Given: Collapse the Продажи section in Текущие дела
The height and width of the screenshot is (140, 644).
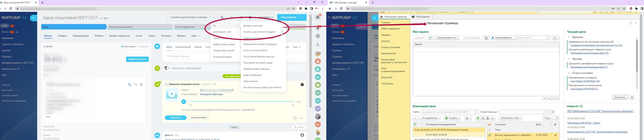Looking at the screenshot, I should click(569, 37).
